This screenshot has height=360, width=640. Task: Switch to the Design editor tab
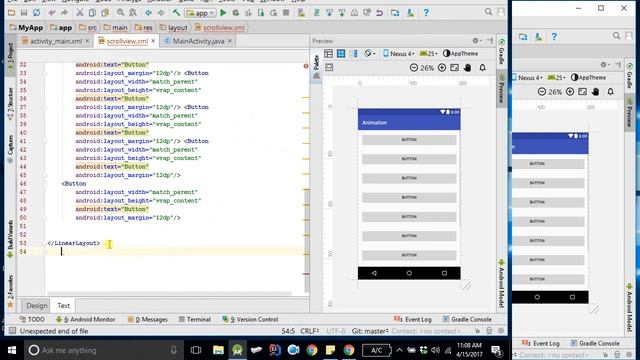pyautogui.click(x=37, y=305)
